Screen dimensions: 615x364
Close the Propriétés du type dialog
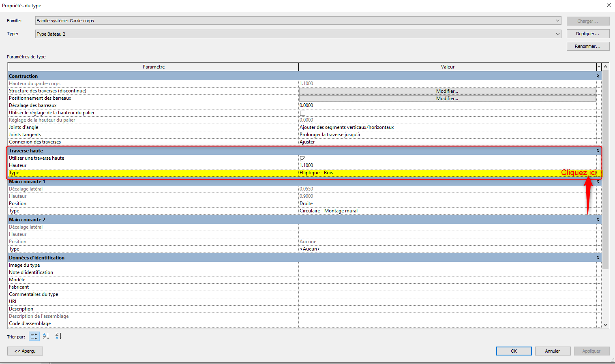click(x=609, y=5)
